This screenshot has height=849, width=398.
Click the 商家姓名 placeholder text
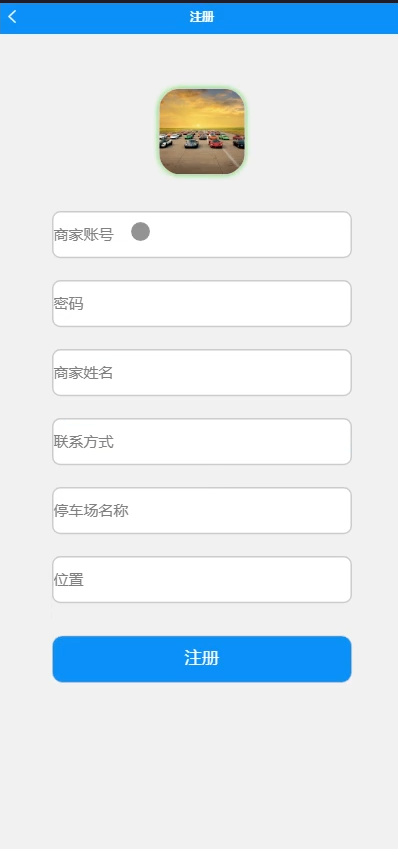[83, 373]
